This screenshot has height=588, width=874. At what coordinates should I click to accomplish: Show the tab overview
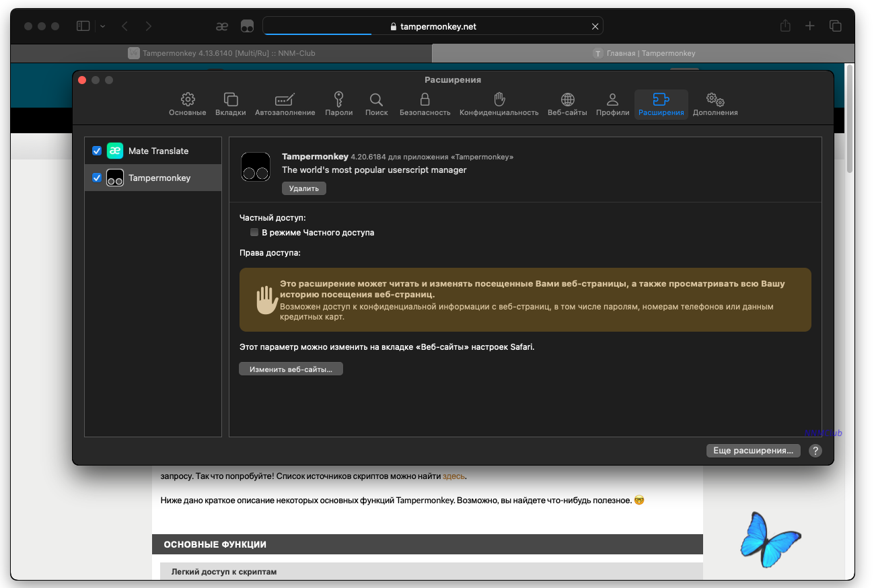point(836,26)
